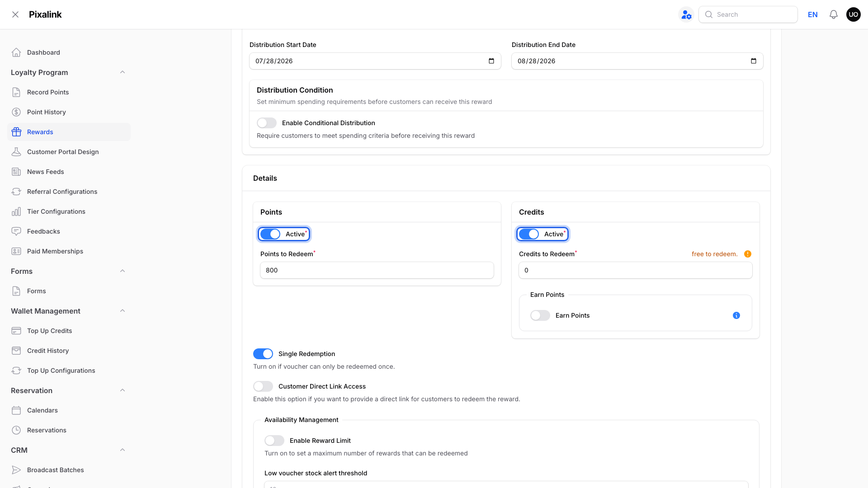Open Credit History link
This screenshot has width=868, height=488.
pos(69,351)
